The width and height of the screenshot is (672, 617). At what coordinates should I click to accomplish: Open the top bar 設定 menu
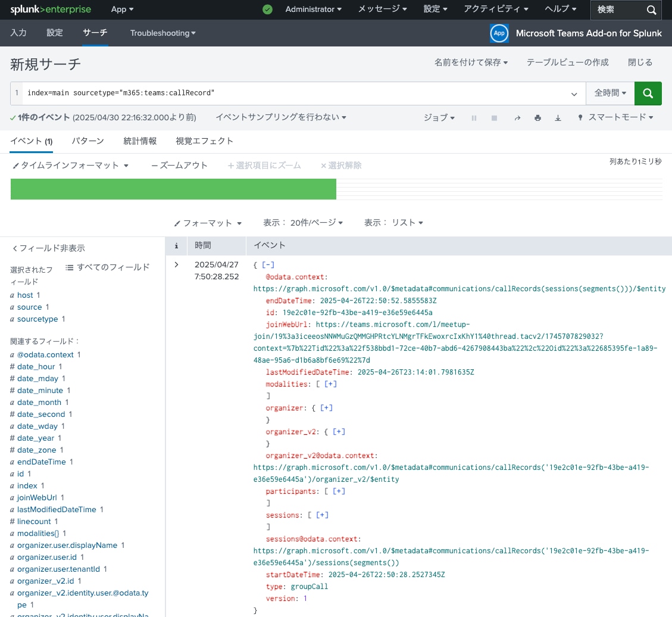[435, 10]
